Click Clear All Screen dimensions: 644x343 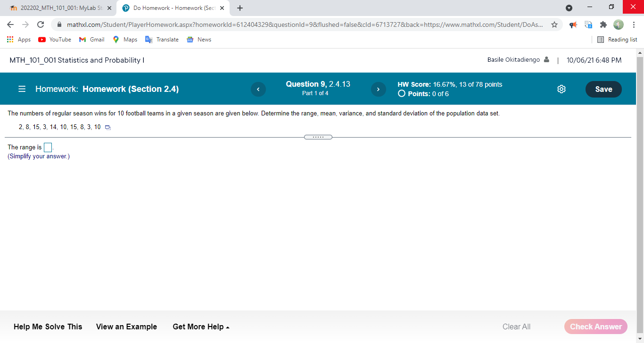pyautogui.click(x=516, y=327)
